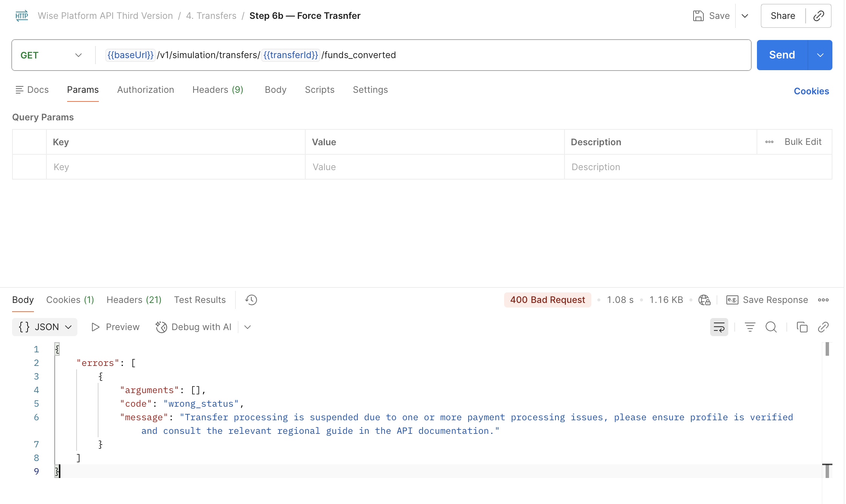Viewport: 846px width, 504px height.
Task: Open response Cookies (1) tab
Action: (70, 300)
